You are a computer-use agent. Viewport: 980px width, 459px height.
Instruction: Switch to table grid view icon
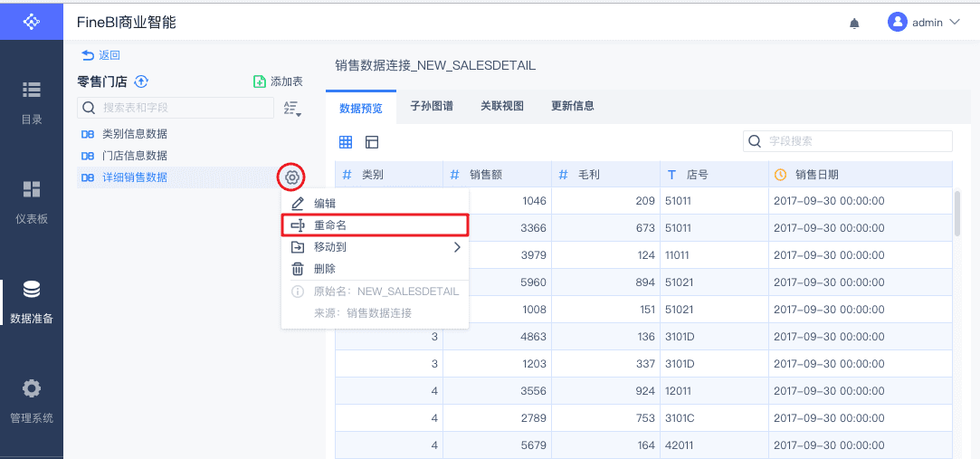click(x=346, y=142)
